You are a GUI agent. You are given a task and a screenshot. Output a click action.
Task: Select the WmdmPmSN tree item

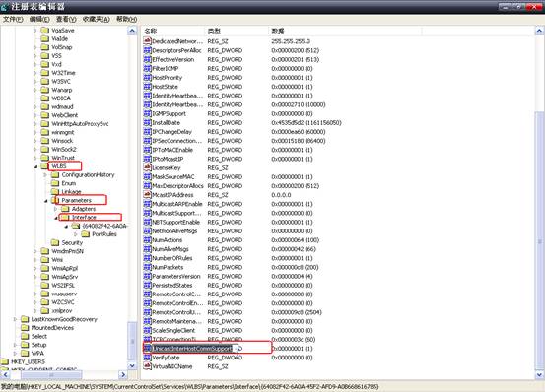tap(67, 251)
